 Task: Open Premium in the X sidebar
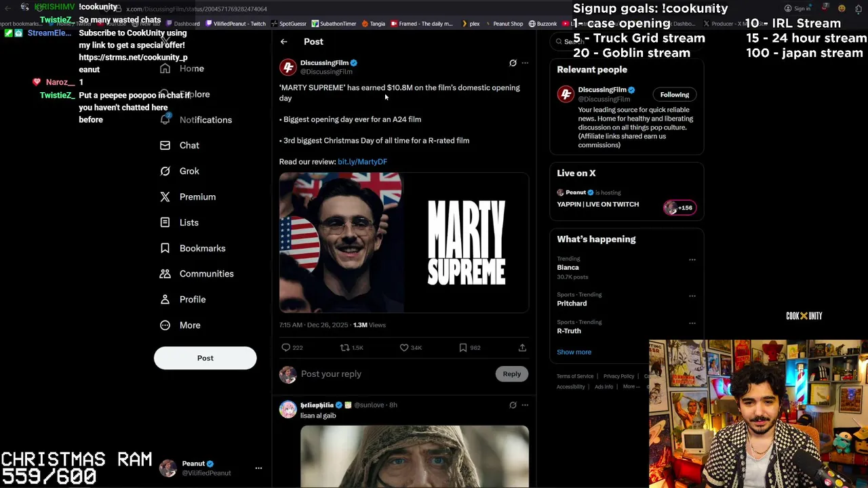click(189, 197)
